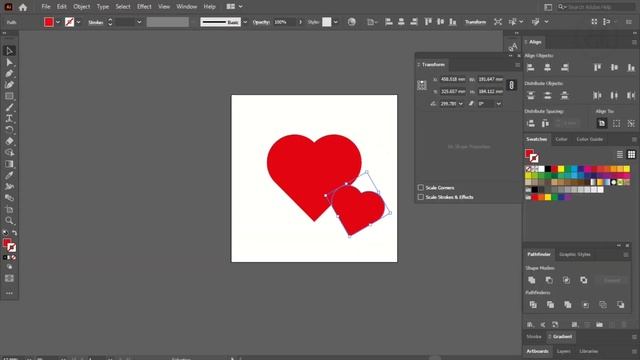This screenshot has height=360, width=640.
Task: Switch to the Layers tab
Action: pyautogui.click(x=563, y=351)
